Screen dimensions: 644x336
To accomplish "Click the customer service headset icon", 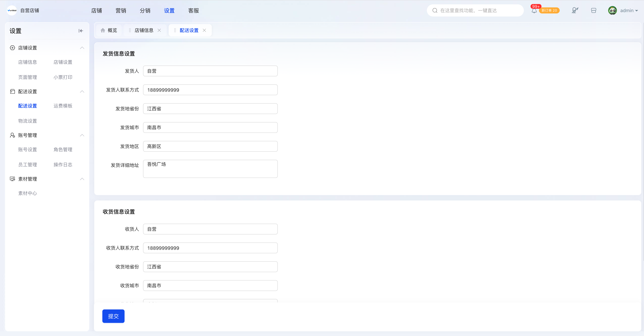I will tap(575, 10).
